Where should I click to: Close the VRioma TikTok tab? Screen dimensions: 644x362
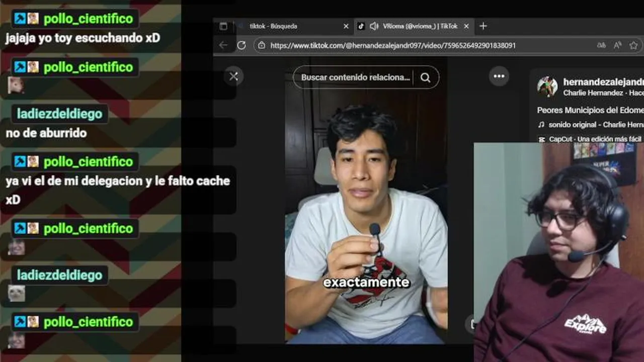466,26
